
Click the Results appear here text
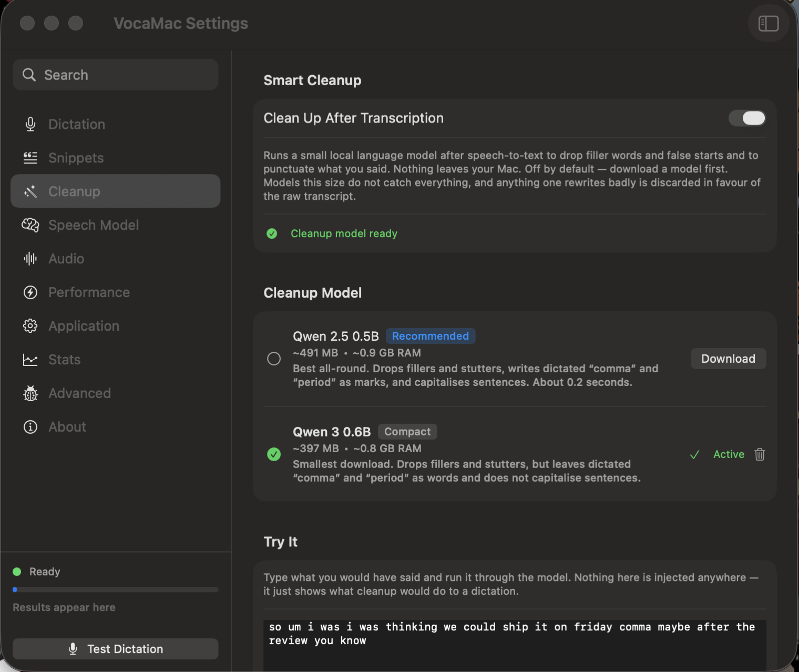pos(64,607)
